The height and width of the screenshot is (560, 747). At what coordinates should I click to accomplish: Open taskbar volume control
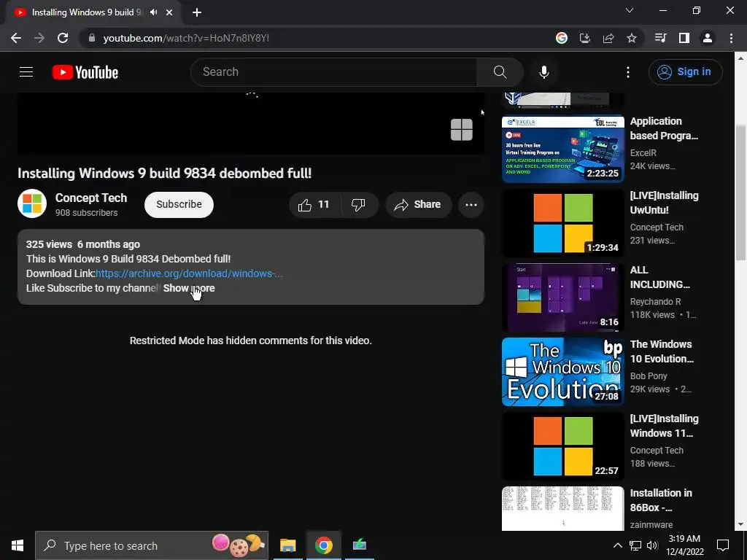tap(652, 545)
